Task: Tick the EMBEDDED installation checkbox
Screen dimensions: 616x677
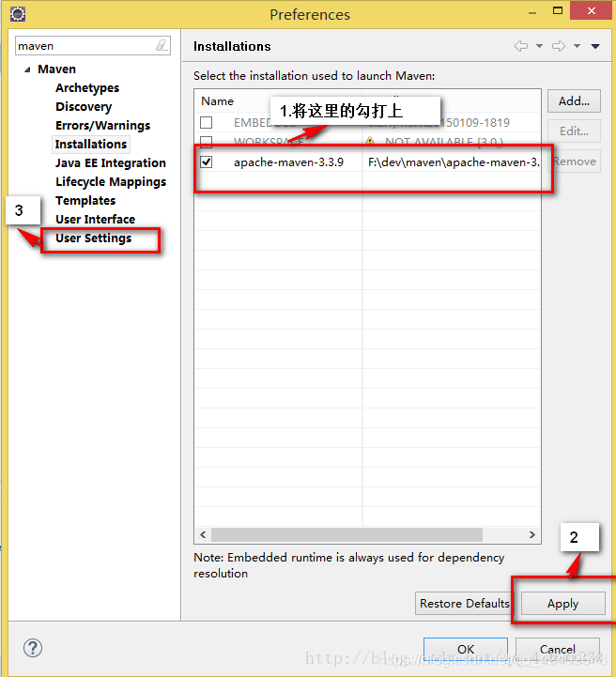Action: pyautogui.click(x=207, y=123)
